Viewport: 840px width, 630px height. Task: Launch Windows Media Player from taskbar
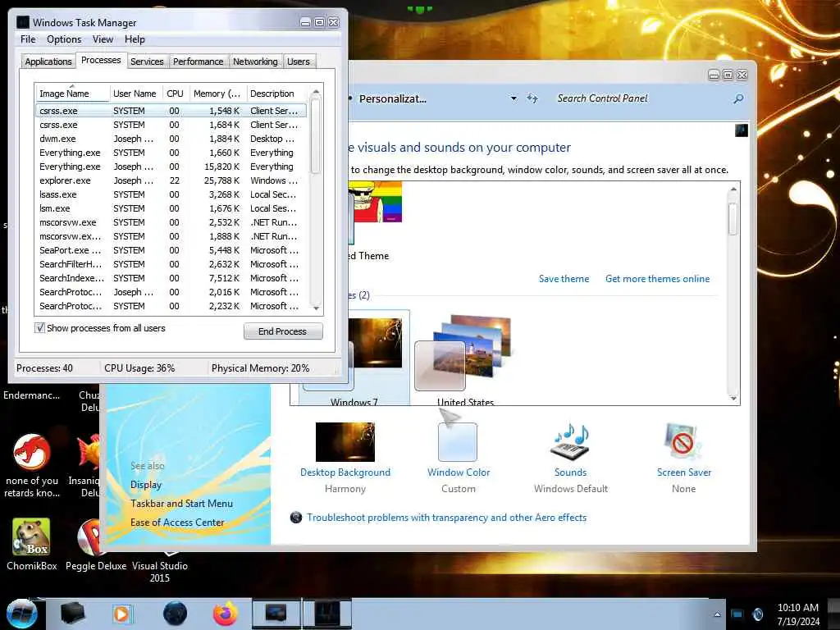click(x=121, y=614)
